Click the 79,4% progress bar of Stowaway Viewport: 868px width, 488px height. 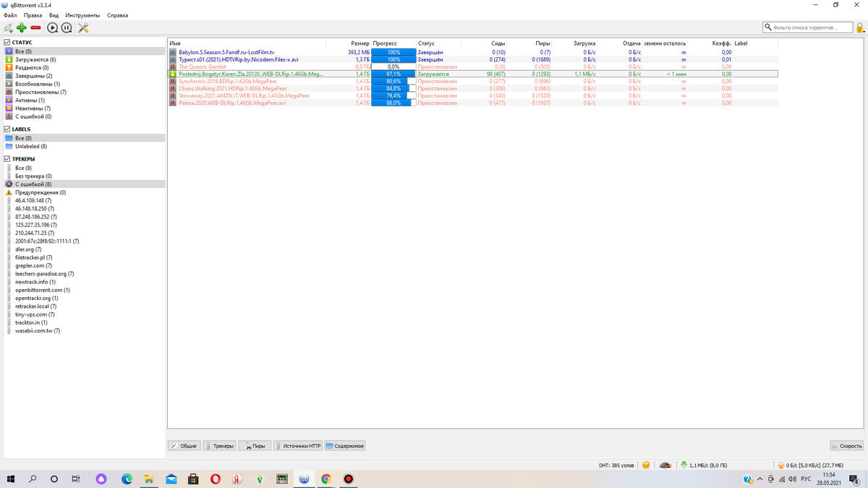[393, 95]
